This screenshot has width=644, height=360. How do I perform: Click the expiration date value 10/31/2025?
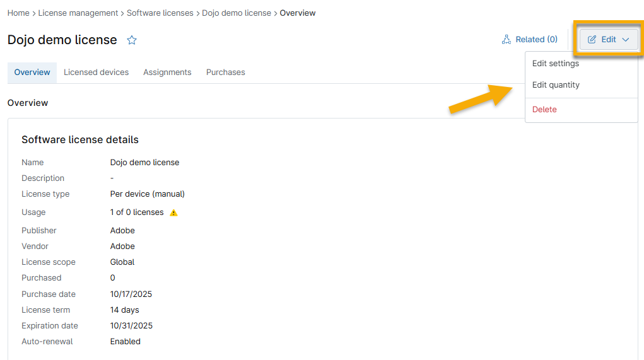[131, 326]
